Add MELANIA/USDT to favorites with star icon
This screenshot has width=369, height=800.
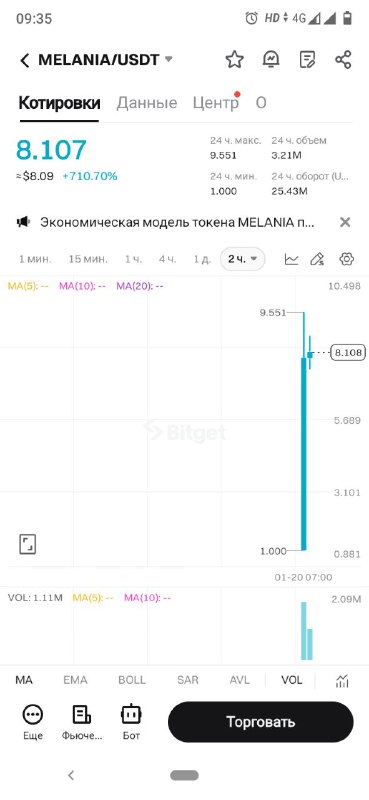click(x=235, y=60)
